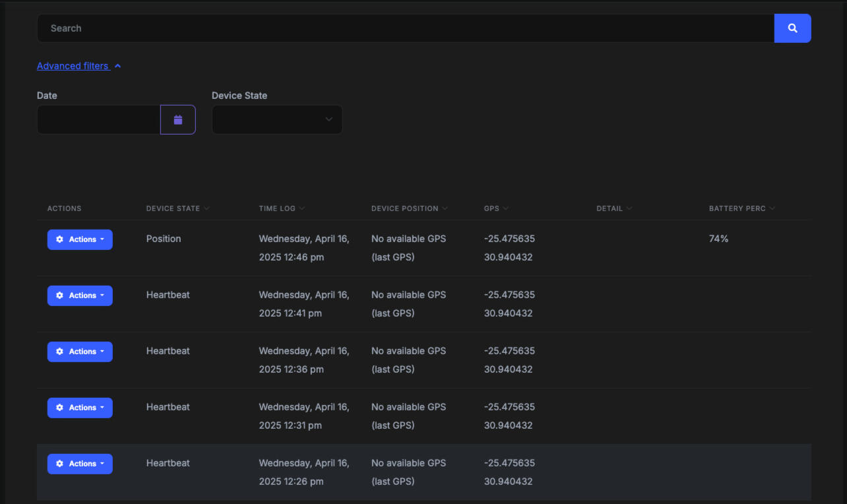Open Actions menu for 12:31 pm Heartbeat
Viewport: 847px width, 504px height.
pos(80,408)
